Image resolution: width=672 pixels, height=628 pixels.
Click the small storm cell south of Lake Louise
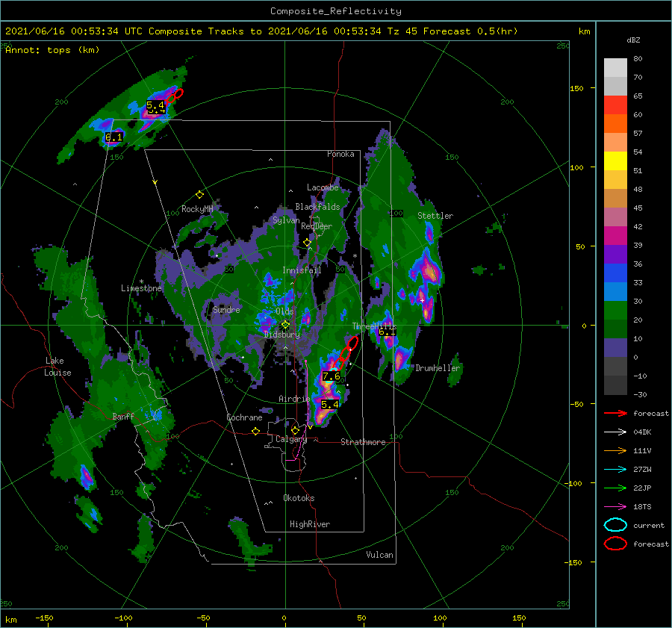87,477
